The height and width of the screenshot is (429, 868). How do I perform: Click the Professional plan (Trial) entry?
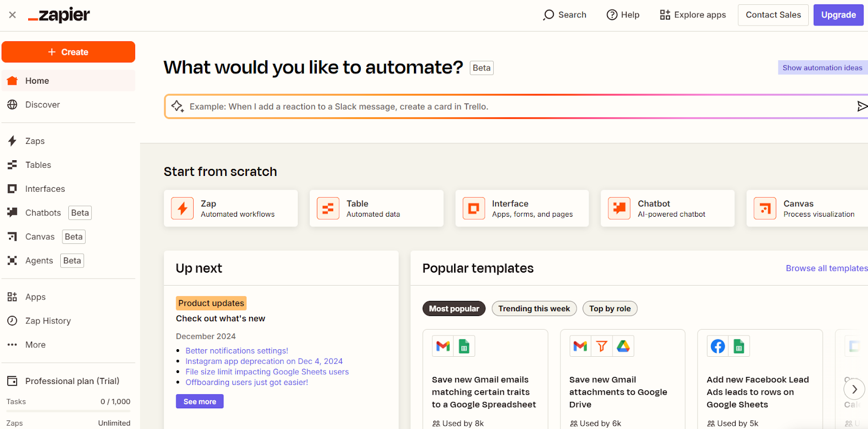click(68, 381)
